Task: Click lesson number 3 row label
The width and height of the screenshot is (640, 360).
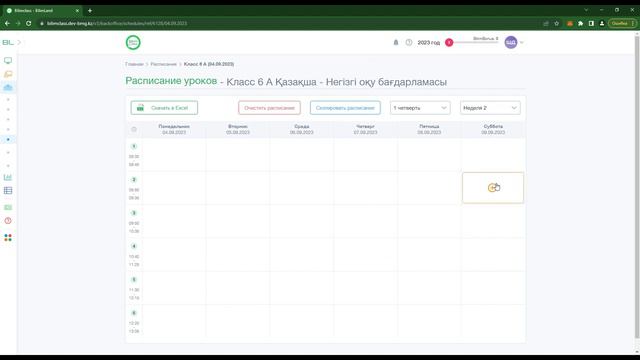Action: click(x=134, y=213)
